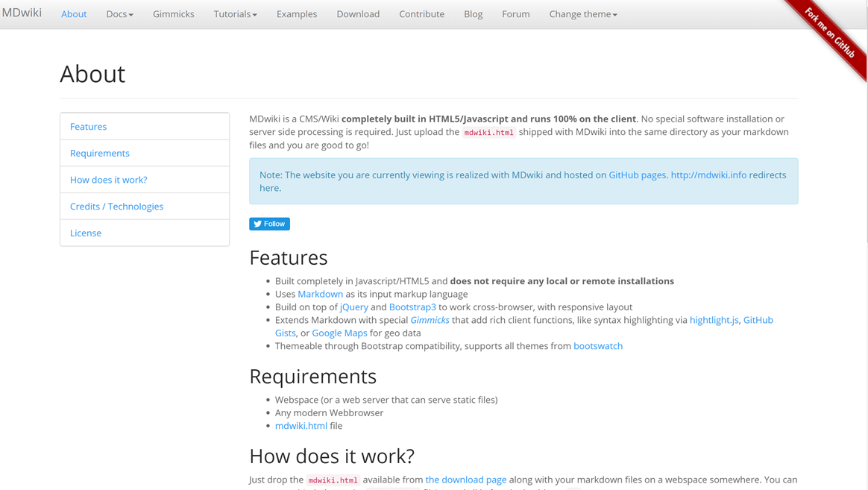Go to the Examples page
This screenshot has width=868, height=490.
296,13
